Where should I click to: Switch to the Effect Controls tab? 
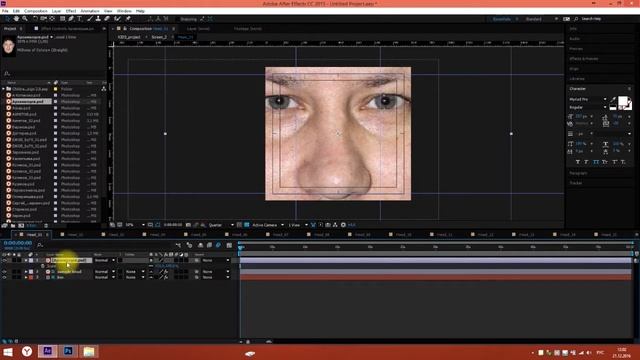click(x=67, y=29)
